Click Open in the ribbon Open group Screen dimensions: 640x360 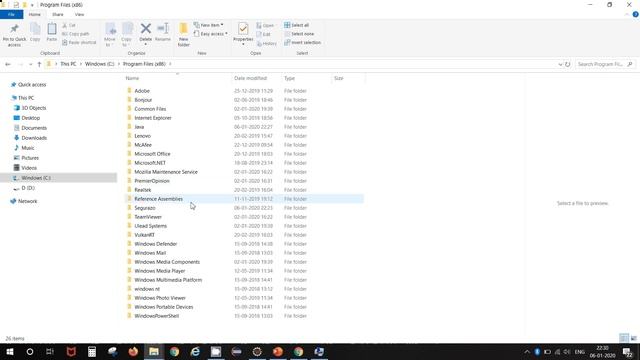(x=265, y=25)
